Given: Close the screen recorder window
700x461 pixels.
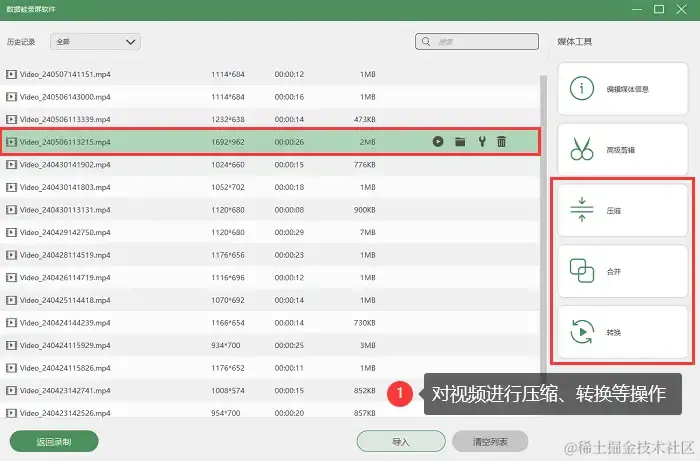Looking at the screenshot, I should pyautogui.click(x=681, y=9).
